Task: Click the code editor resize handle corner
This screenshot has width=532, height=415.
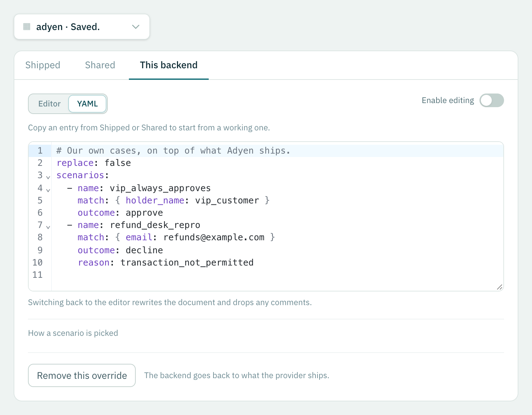Action: click(500, 287)
